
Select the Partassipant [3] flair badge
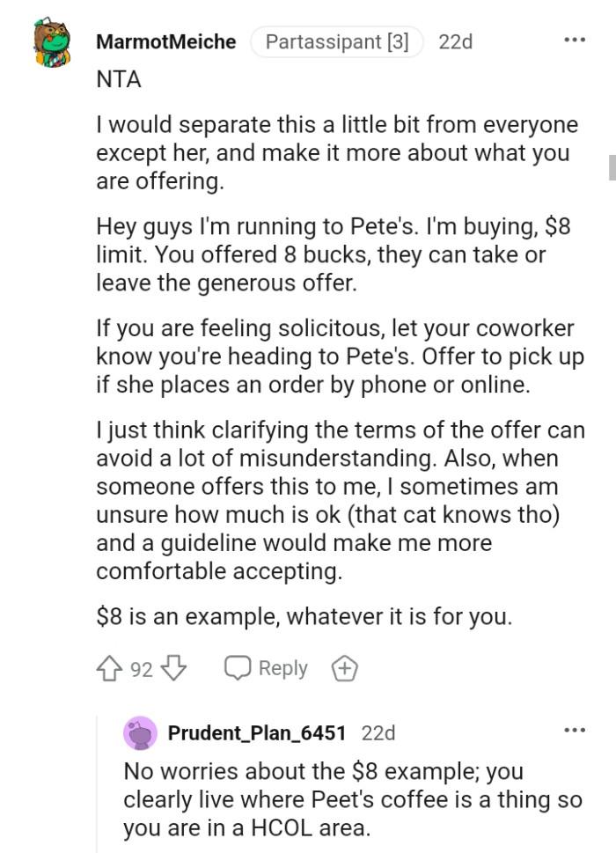coord(336,40)
